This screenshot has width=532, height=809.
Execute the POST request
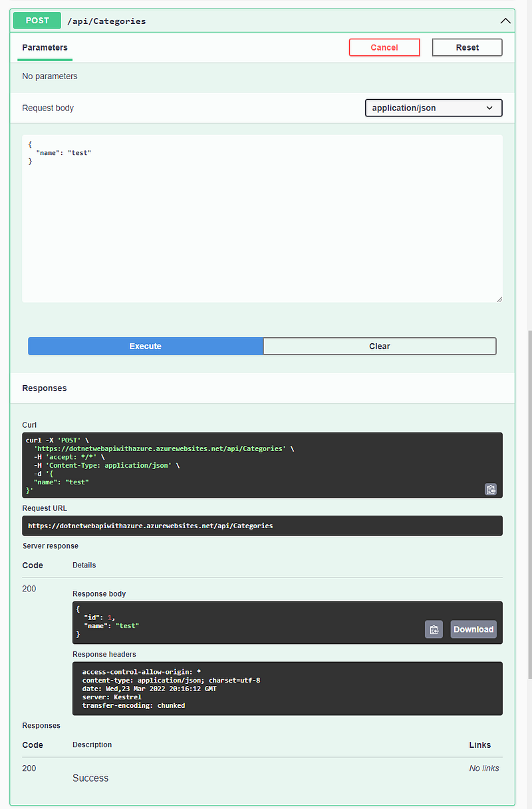[x=146, y=346]
